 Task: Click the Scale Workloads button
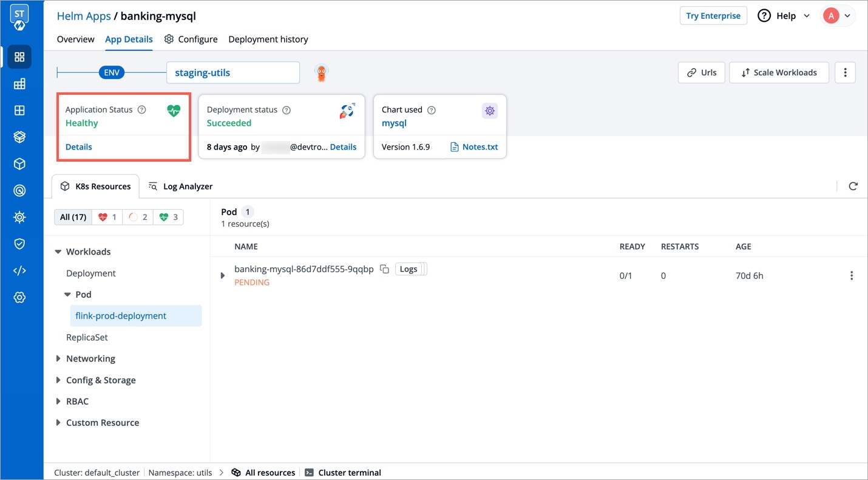coord(779,72)
